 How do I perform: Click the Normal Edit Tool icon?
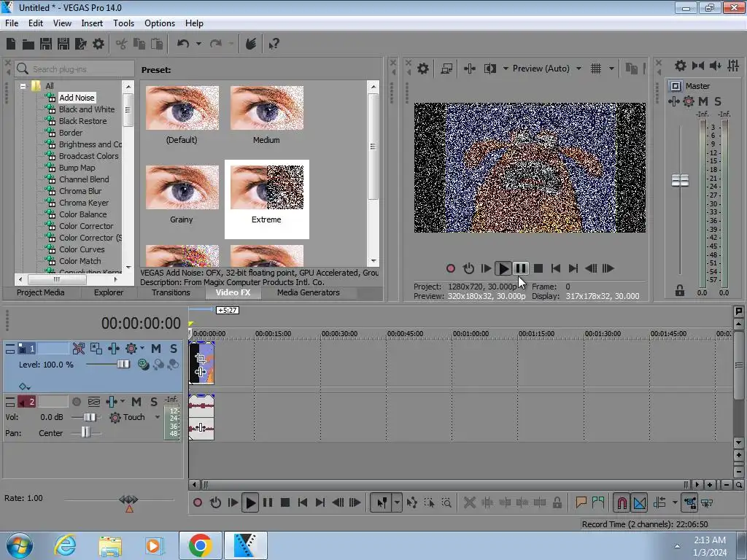pyautogui.click(x=382, y=502)
